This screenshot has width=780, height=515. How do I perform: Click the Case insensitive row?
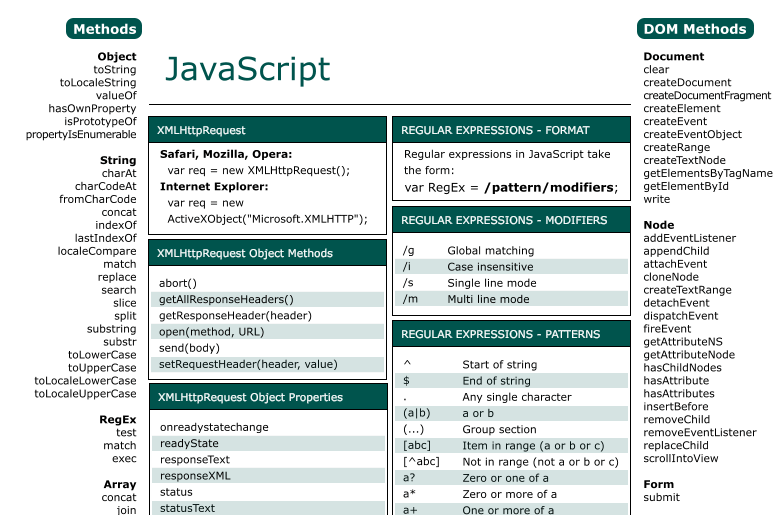pyautogui.click(x=511, y=267)
